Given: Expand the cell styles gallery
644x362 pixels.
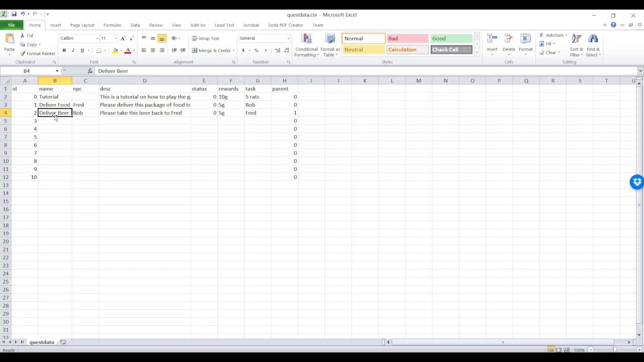Looking at the screenshot, I should tap(477, 52).
